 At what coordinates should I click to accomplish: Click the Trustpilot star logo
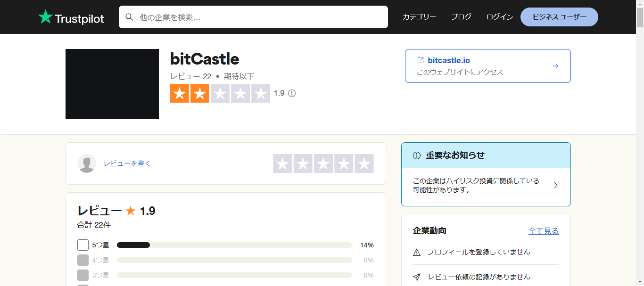pyautogui.click(x=45, y=16)
